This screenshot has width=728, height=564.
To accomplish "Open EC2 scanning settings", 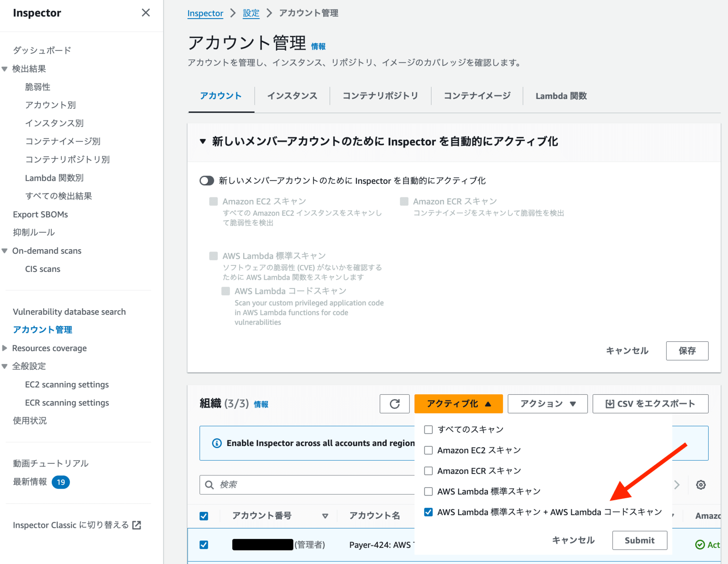I will point(67,384).
